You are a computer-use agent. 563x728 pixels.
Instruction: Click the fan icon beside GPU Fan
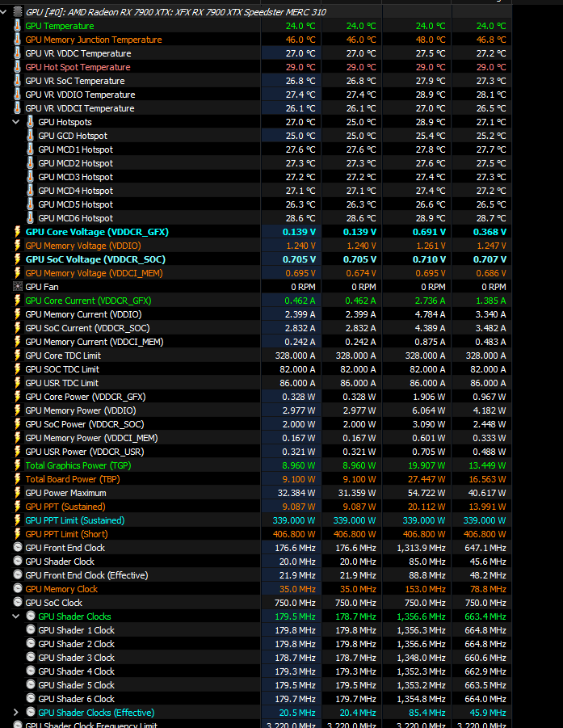tap(18, 287)
